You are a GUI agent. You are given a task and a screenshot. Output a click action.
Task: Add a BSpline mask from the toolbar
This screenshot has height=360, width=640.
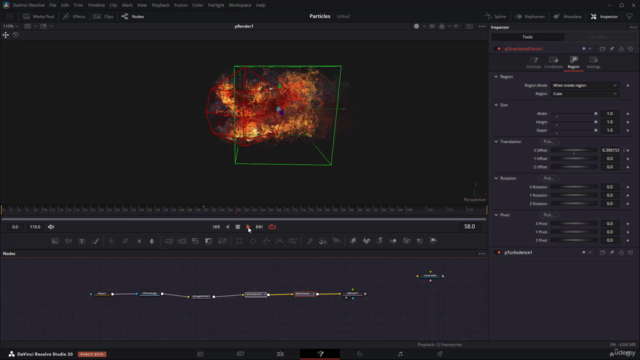click(279, 241)
